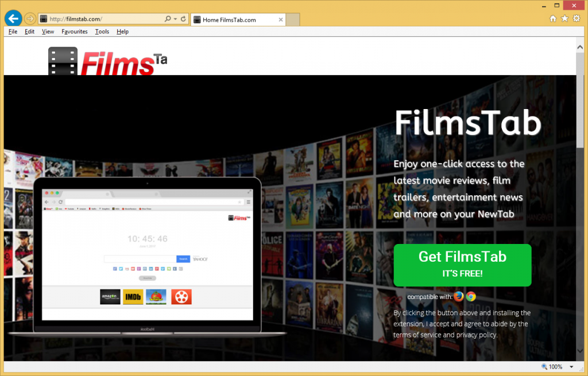Click the 'compatible with:' label

430,297
